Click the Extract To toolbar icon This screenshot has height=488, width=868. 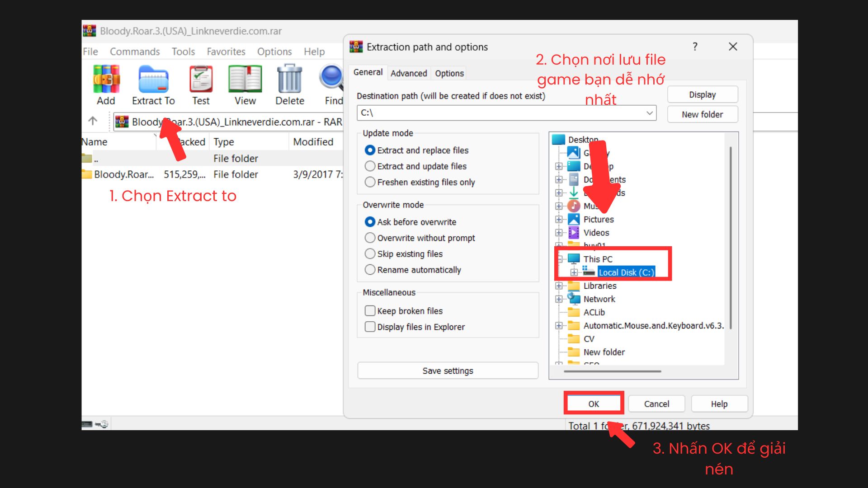coord(153,79)
